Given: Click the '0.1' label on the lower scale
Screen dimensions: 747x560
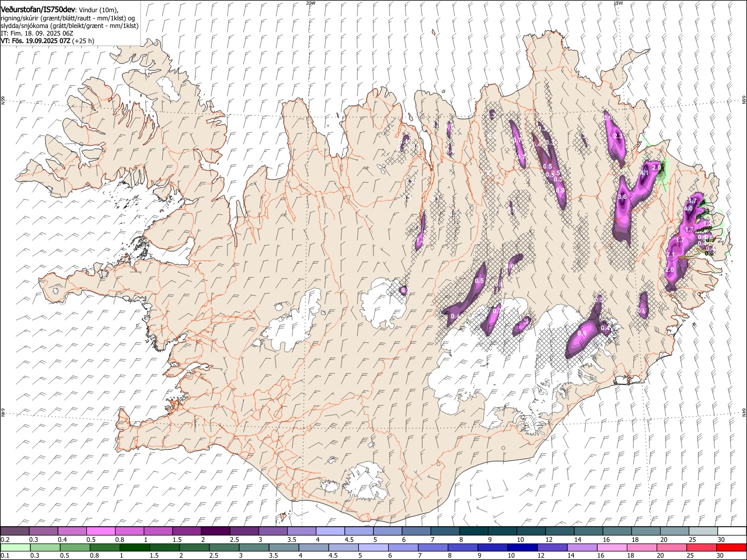Looking at the screenshot, I should [x=5, y=556].
